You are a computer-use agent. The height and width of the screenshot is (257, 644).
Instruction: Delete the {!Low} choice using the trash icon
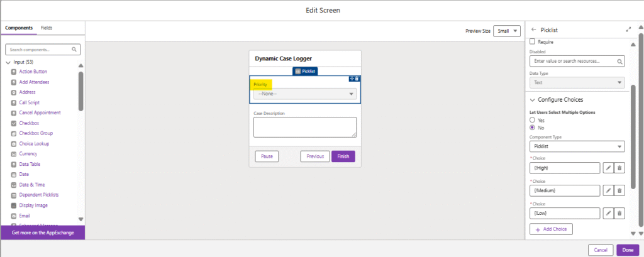pyautogui.click(x=619, y=213)
